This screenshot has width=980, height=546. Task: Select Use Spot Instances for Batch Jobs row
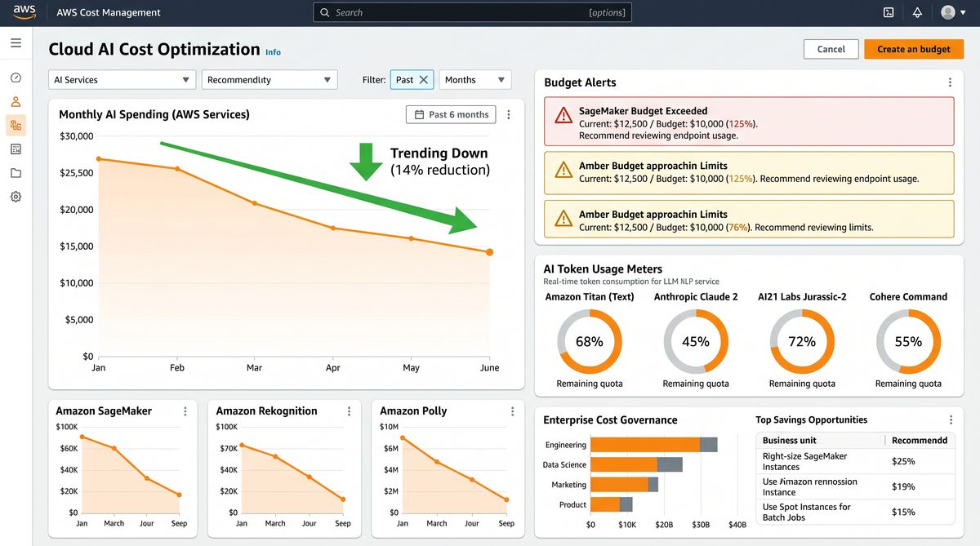855,513
